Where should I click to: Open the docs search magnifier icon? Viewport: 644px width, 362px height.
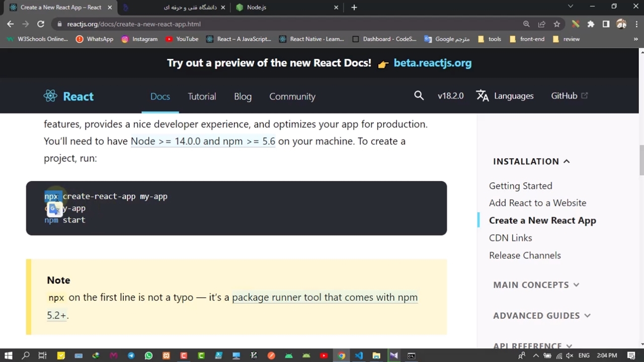[419, 96]
